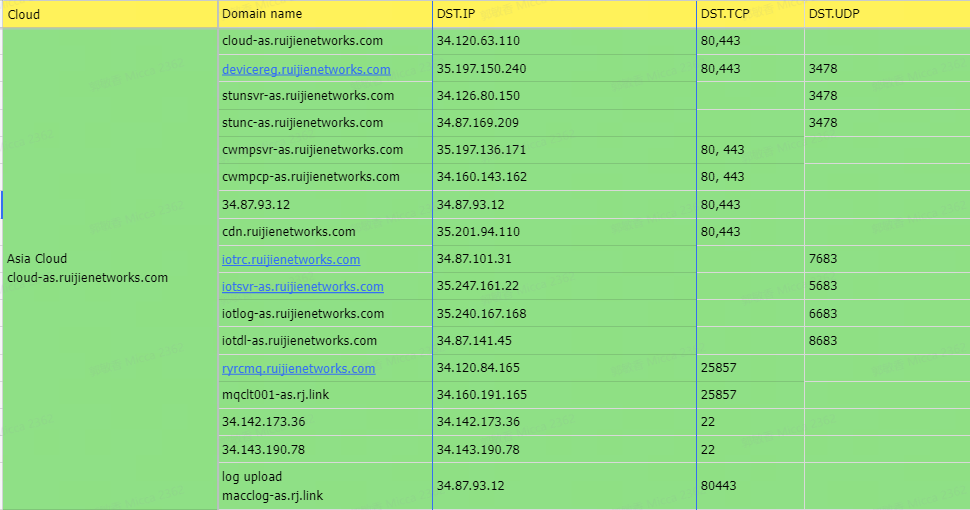Image resolution: width=970 pixels, height=510 pixels.
Task: Select the DST.IP cell in the log upload row
Action: point(564,486)
